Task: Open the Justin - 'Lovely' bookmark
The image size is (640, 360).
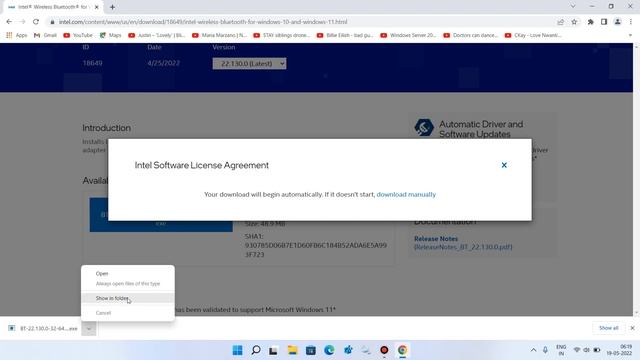Action: click(157, 36)
